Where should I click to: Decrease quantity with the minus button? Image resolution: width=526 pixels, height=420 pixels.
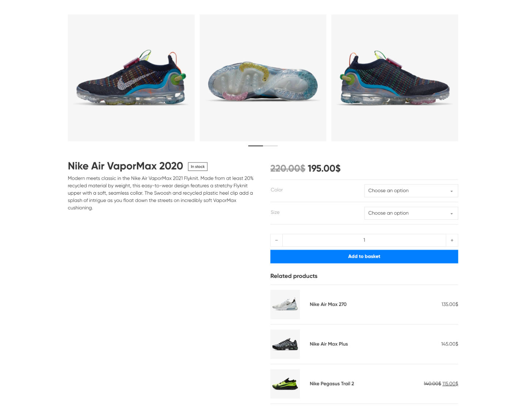(x=277, y=240)
